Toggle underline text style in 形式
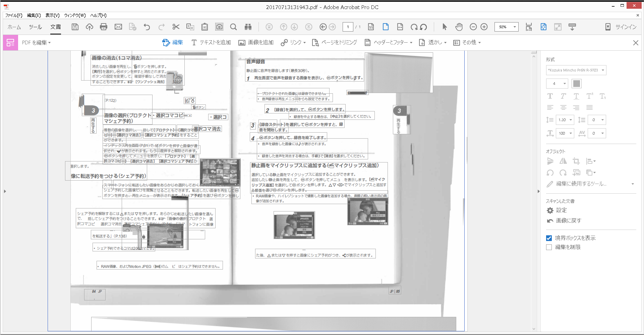Viewport: 644px width, 335px height. click(576, 96)
